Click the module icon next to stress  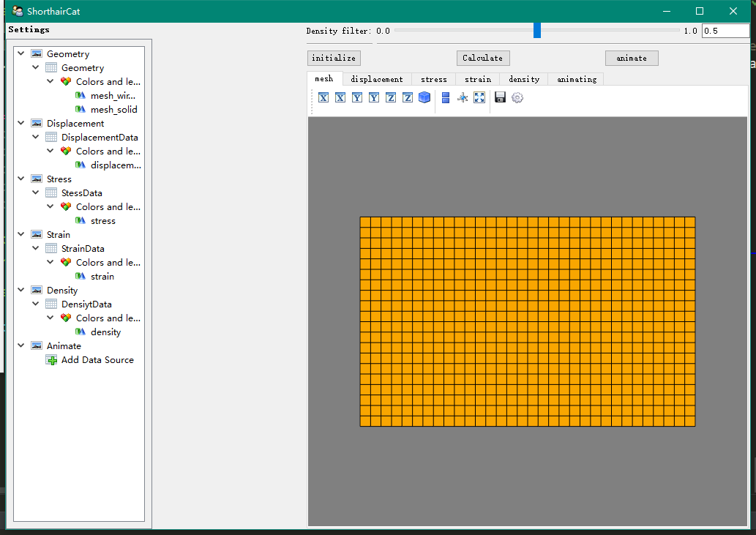[x=81, y=221]
